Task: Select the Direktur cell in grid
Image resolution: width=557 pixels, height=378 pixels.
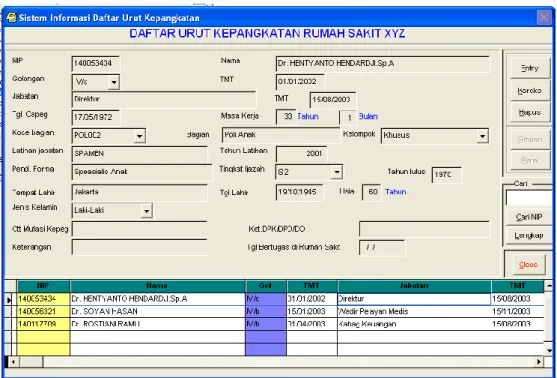Action: click(x=414, y=299)
